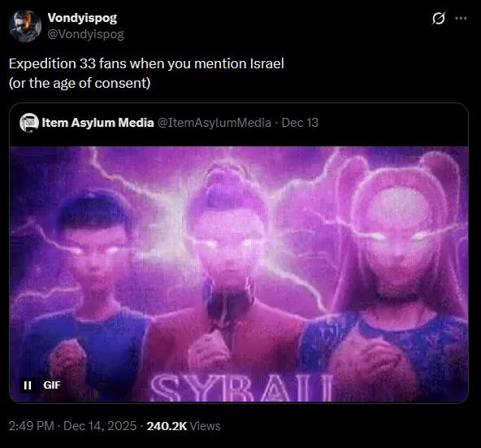
Task: Open the purple lightning GIF media
Action: pyautogui.click(x=239, y=274)
